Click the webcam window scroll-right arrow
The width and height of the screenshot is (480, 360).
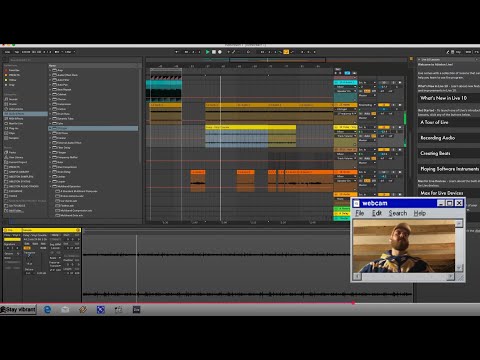(x=450, y=276)
